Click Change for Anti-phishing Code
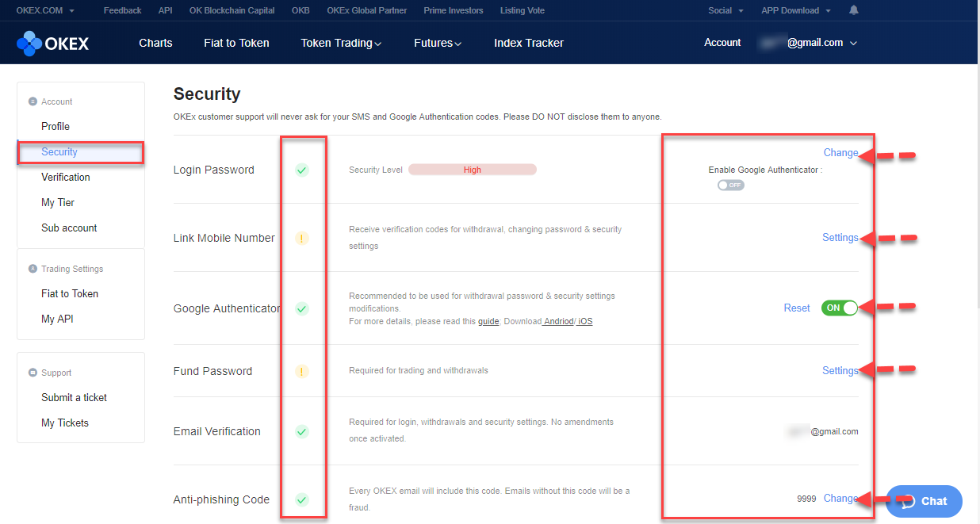The width and height of the screenshot is (980, 524). (840, 498)
